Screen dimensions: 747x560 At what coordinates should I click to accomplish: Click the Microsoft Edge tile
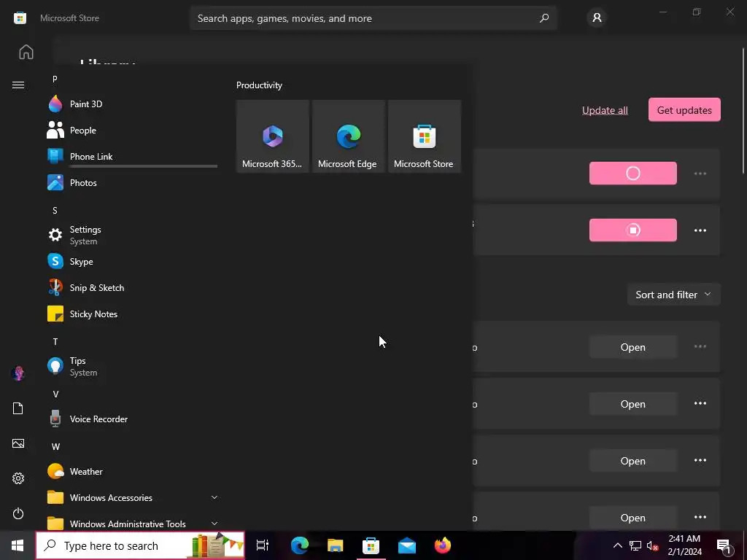pos(348,136)
